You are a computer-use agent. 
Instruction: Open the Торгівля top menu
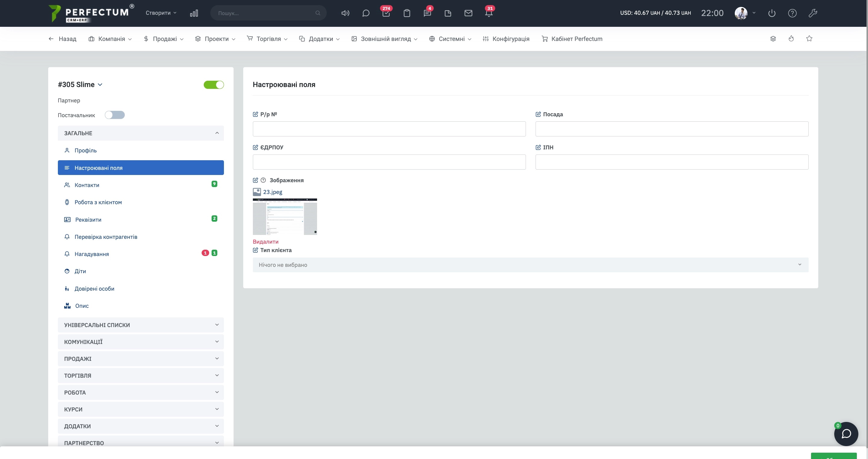[267, 39]
